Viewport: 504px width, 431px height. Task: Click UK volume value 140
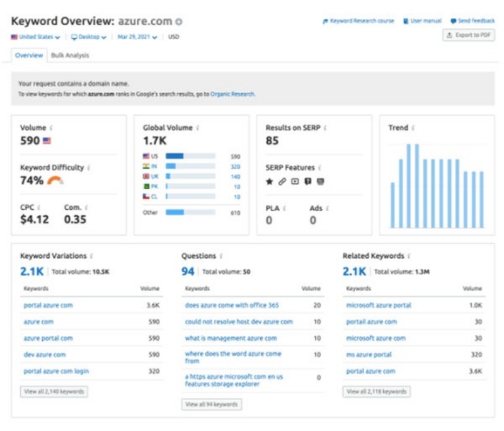[x=236, y=176]
